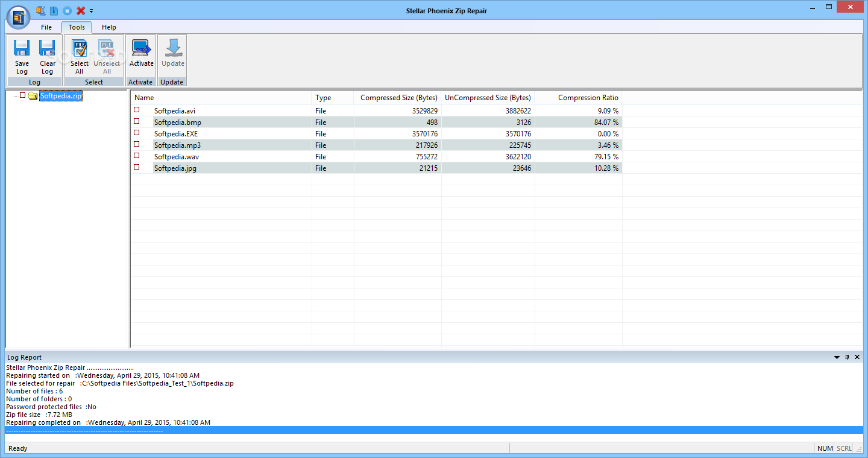The image size is (868, 458).
Task: Click compressed size value 3529829
Action: tap(425, 111)
